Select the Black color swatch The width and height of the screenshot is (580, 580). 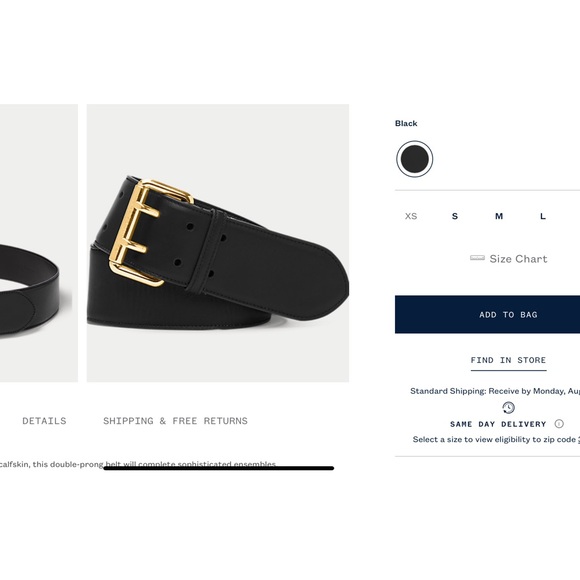[414, 159]
